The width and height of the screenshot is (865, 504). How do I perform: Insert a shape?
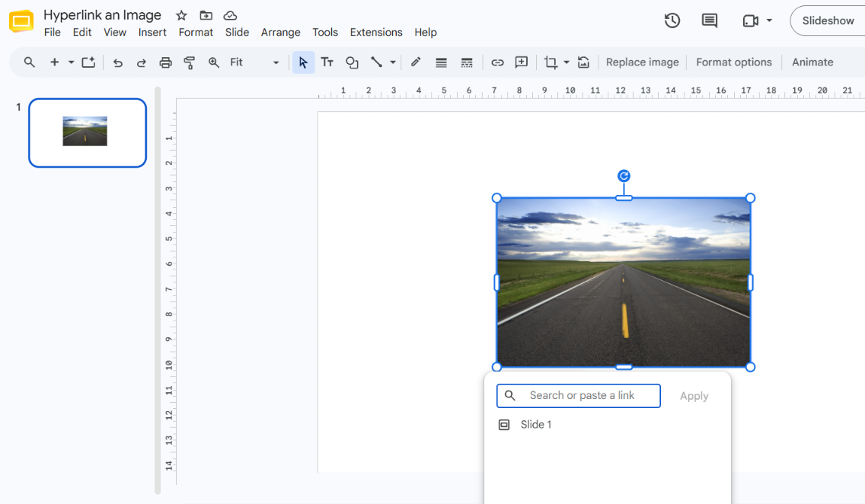tap(352, 62)
